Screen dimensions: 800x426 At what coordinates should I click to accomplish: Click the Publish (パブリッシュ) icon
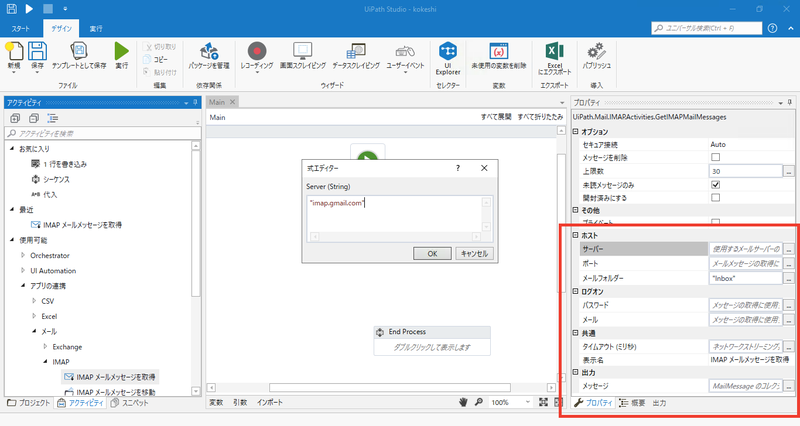pos(596,52)
